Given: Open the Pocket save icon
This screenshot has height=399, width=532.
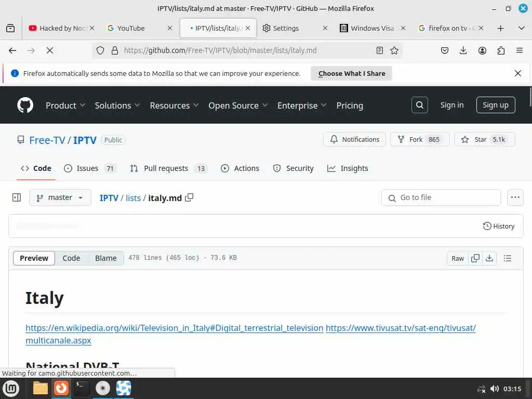Looking at the screenshot, I should tap(445, 50).
